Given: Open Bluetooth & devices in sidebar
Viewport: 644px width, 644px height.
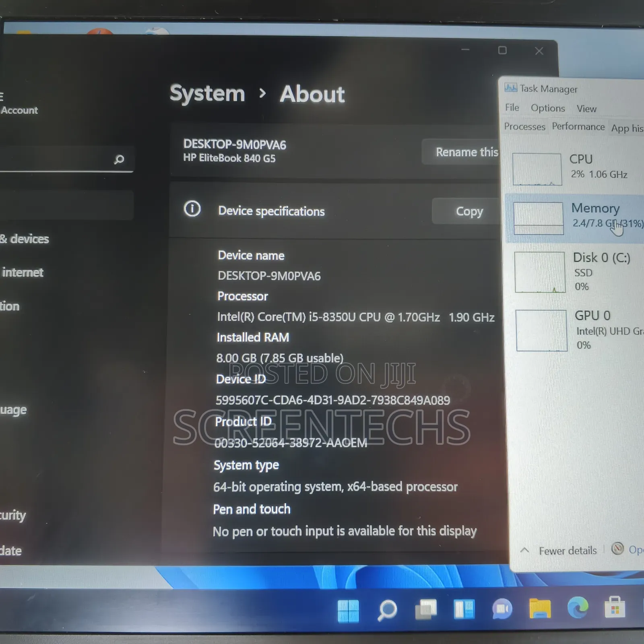Looking at the screenshot, I should tap(24, 239).
